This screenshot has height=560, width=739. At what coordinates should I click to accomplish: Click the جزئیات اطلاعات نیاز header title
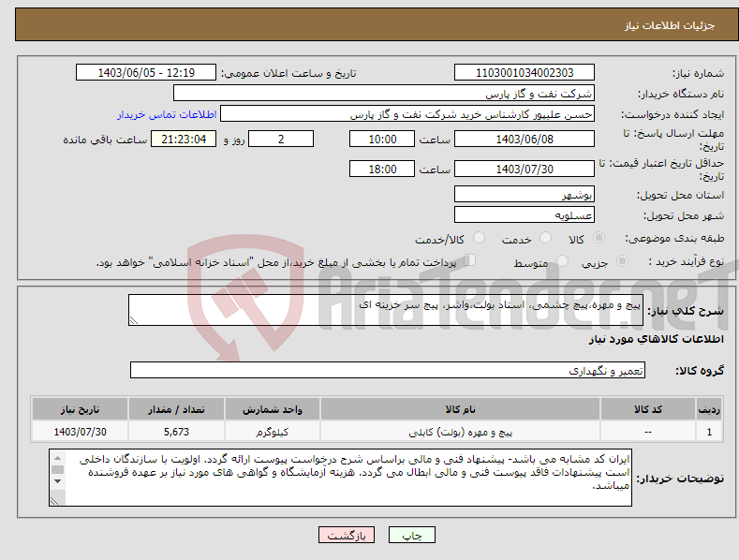point(670,25)
